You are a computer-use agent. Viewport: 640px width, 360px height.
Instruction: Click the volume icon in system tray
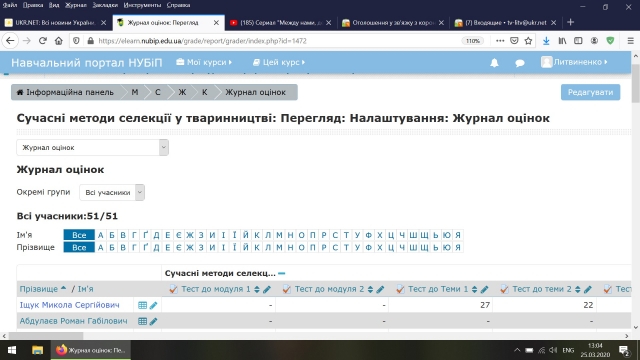[x=553, y=350]
